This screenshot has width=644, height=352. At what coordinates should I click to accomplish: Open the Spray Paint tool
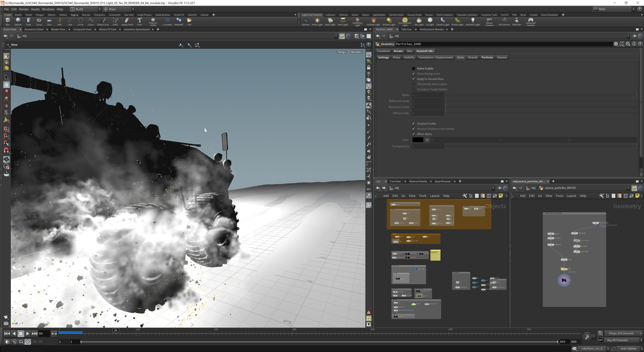tap(127, 22)
